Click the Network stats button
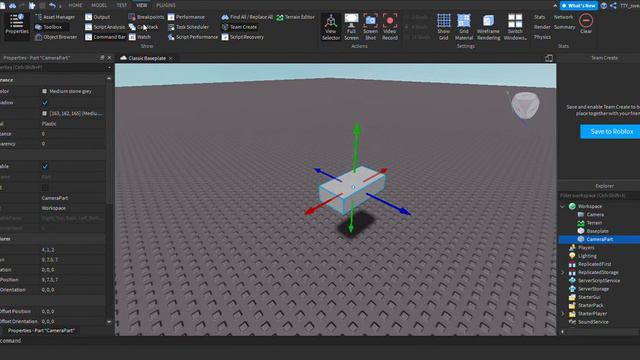The image size is (640, 360). point(563,17)
